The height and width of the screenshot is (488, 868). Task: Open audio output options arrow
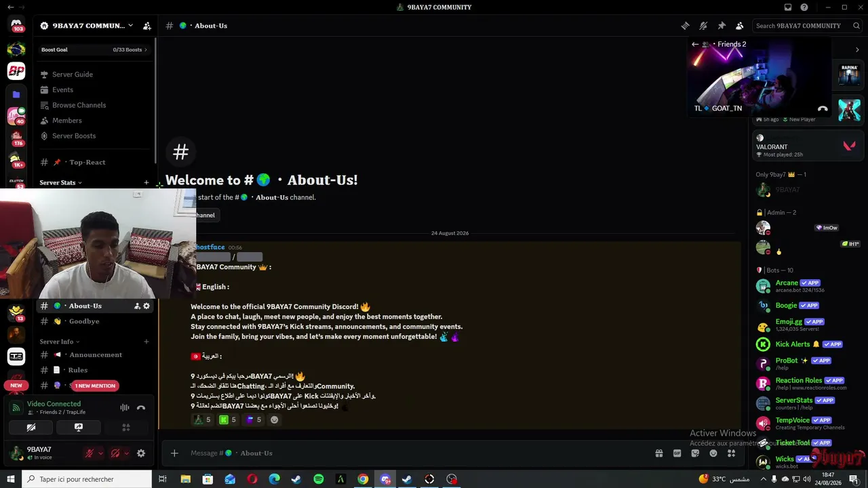[x=126, y=453]
